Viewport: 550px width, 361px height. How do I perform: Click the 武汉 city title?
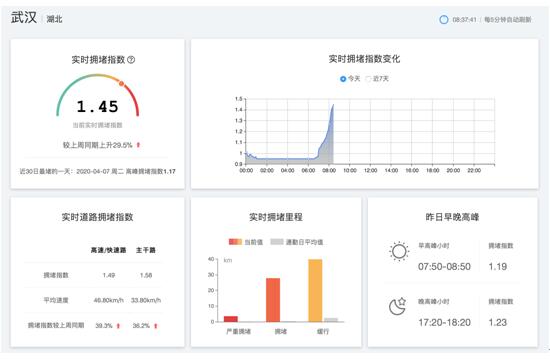[24, 17]
